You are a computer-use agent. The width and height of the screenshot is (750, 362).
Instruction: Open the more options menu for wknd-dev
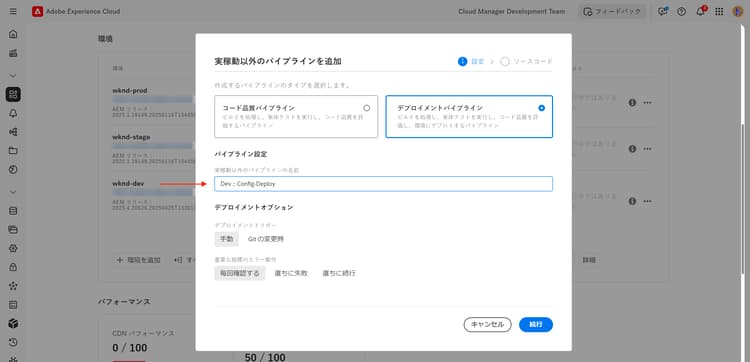coord(647,201)
